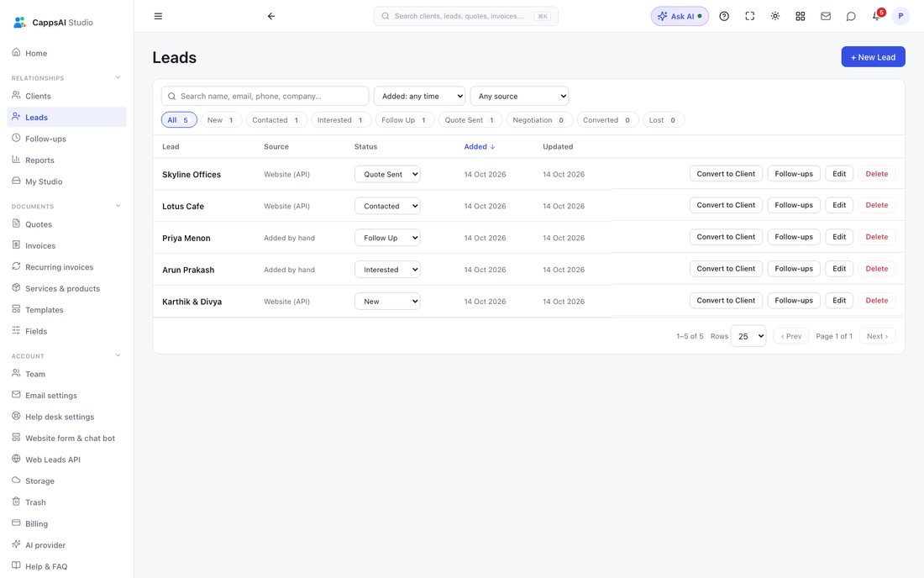
Task: Open Clients in sidebar
Action: 66,96
